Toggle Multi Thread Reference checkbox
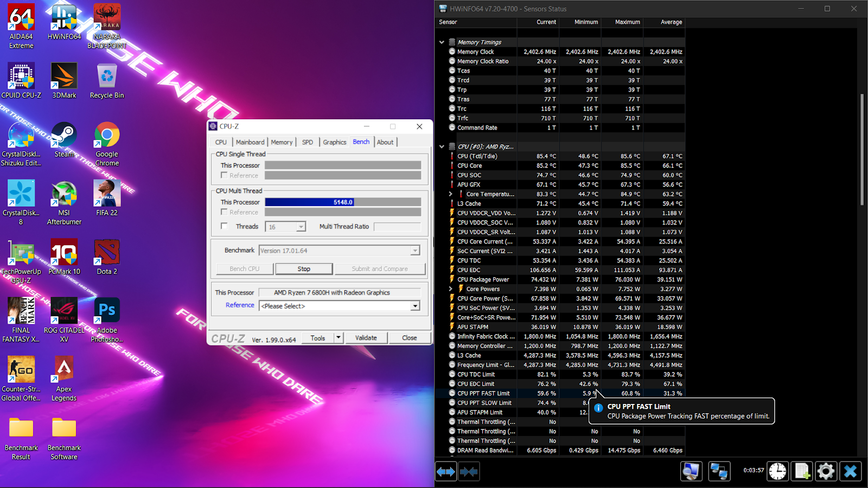The height and width of the screenshot is (488, 868). [x=224, y=212]
